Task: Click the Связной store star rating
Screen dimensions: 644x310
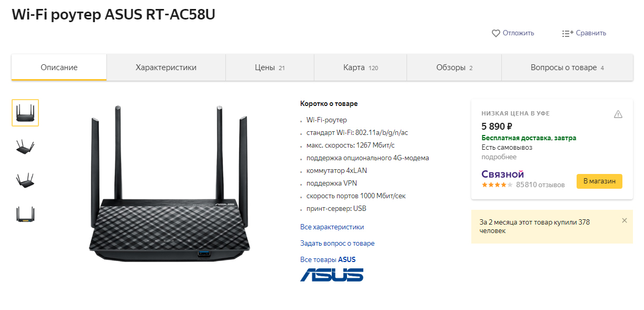Action: click(497, 185)
